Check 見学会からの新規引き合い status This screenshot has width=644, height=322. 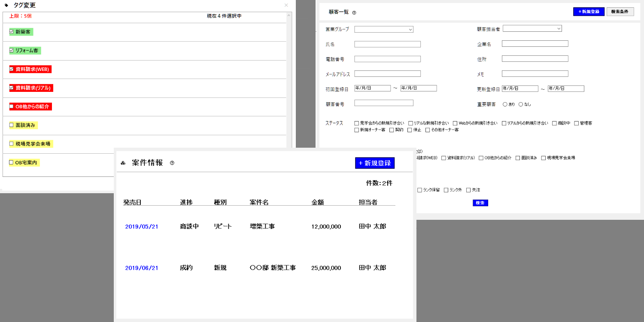tap(357, 123)
